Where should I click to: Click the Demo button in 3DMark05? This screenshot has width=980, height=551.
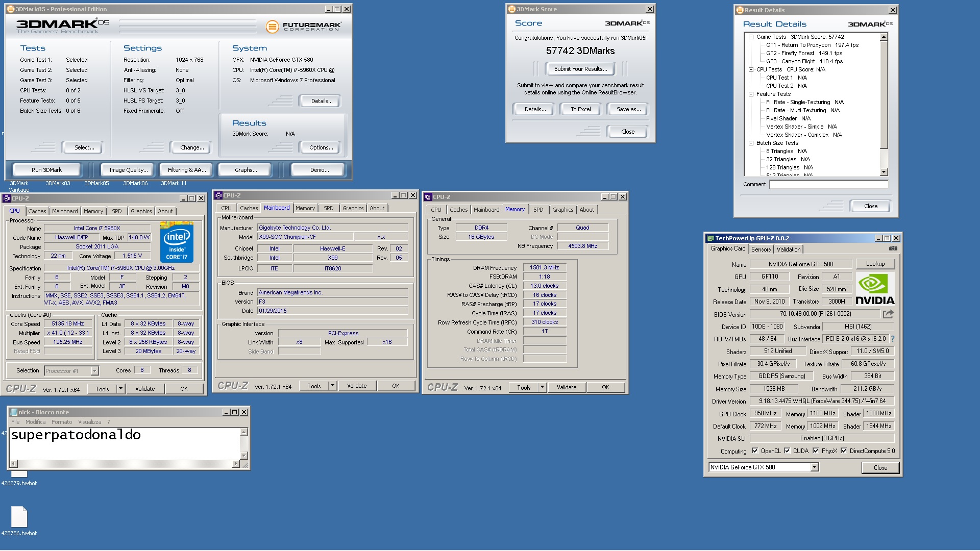[x=320, y=170]
